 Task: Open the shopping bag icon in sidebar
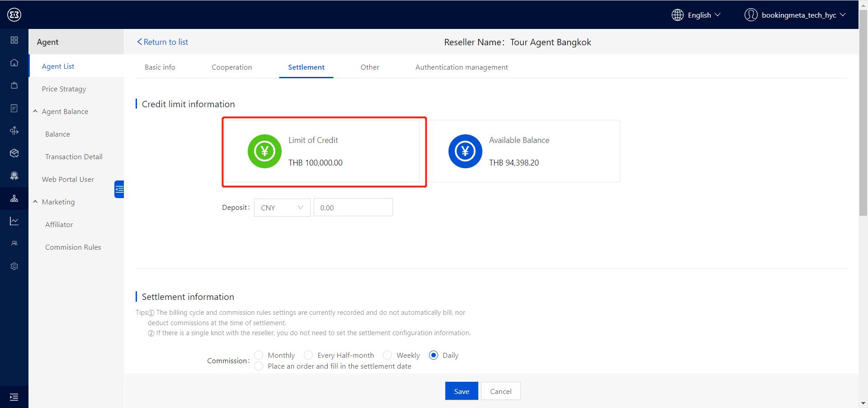click(14, 85)
